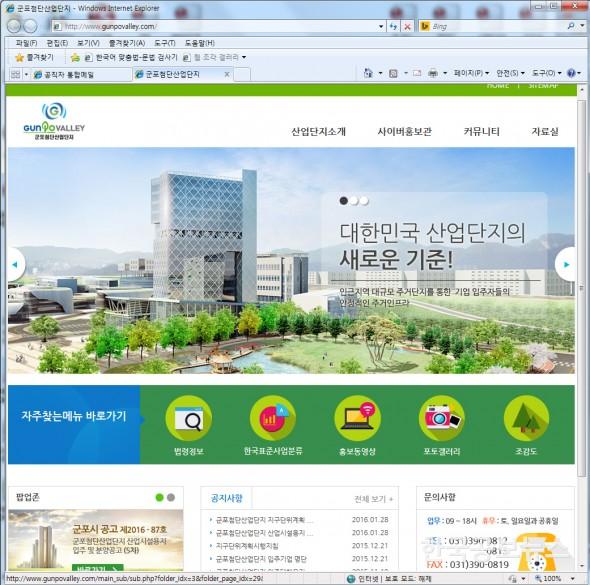Select the third slide indicator dot

364,201
